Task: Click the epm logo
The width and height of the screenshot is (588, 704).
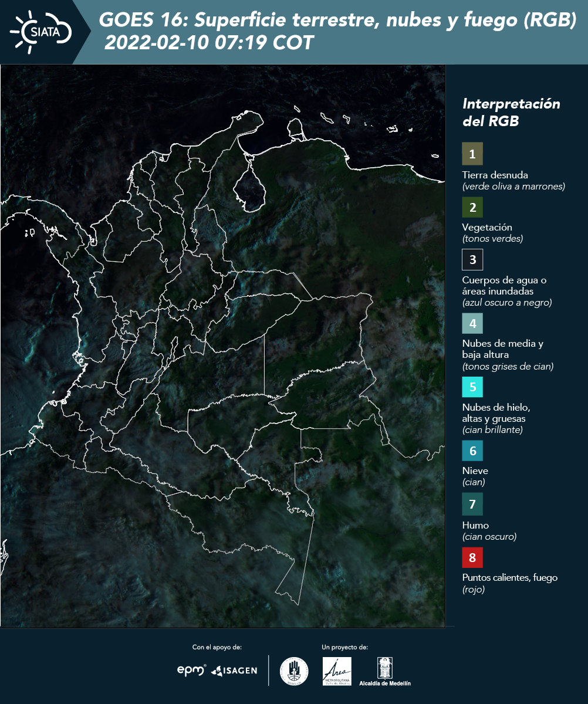Action: pyautogui.click(x=192, y=670)
